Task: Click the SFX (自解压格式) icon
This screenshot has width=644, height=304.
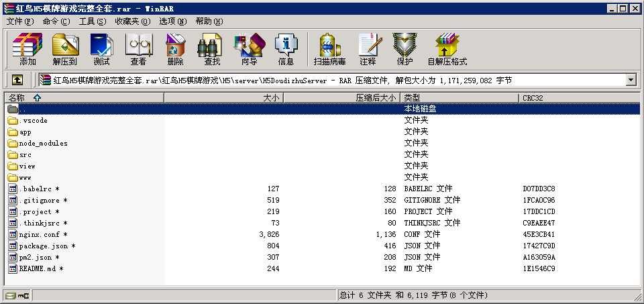Action: 447,50
